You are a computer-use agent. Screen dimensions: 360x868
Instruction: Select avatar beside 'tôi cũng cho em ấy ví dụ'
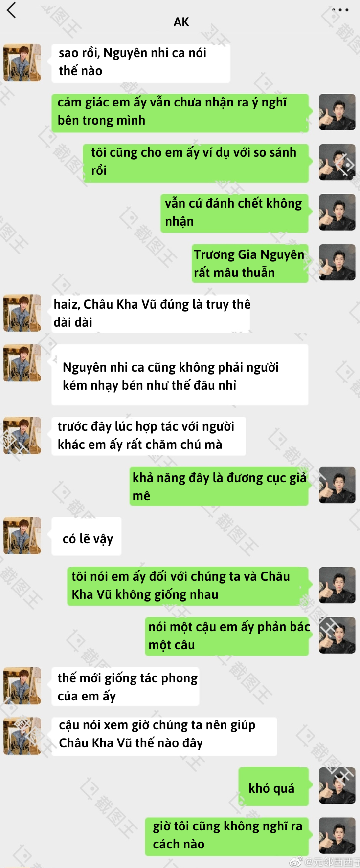(337, 162)
